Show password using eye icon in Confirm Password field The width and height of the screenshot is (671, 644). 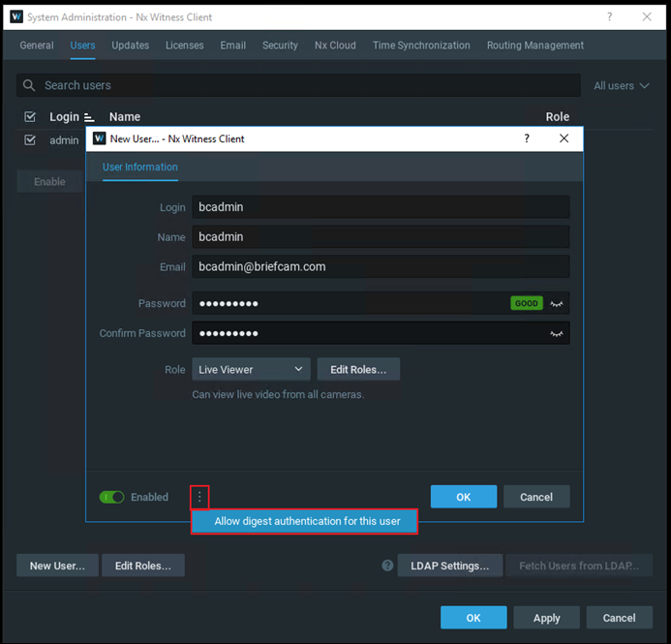557,334
